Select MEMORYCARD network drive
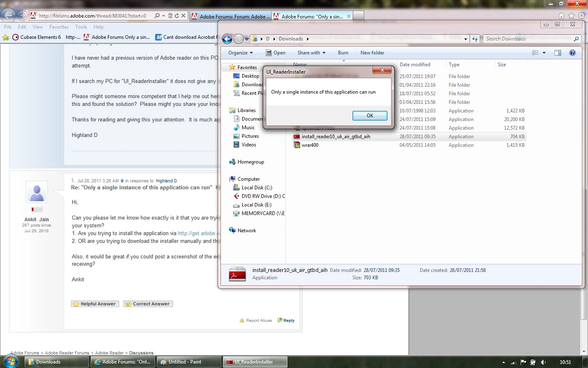The image size is (588, 368). [x=259, y=213]
